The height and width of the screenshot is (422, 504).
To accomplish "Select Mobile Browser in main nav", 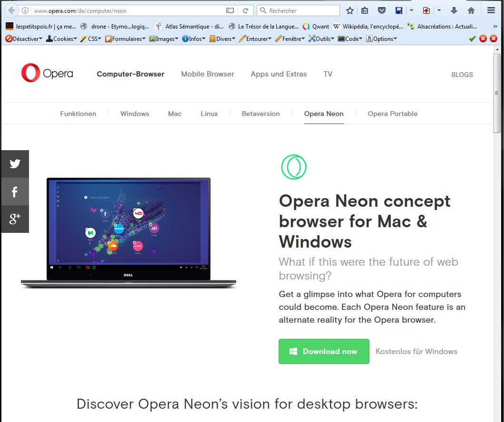I will click(208, 74).
